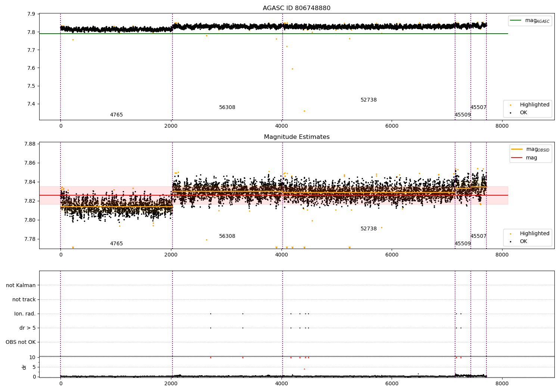The image size is (560, 392).
Task: Click the title "AGASC ID 806748880"
Action: click(296, 8)
